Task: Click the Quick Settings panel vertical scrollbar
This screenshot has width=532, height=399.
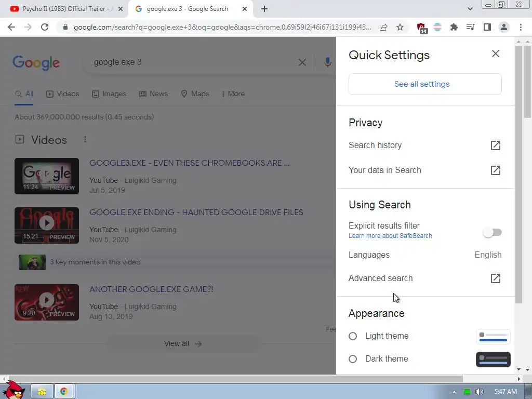Action: [x=518, y=175]
